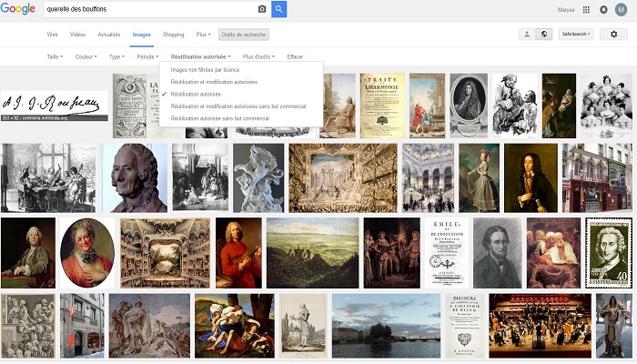Open the notifications bell icon
The image size is (637, 364).
point(603,10)
